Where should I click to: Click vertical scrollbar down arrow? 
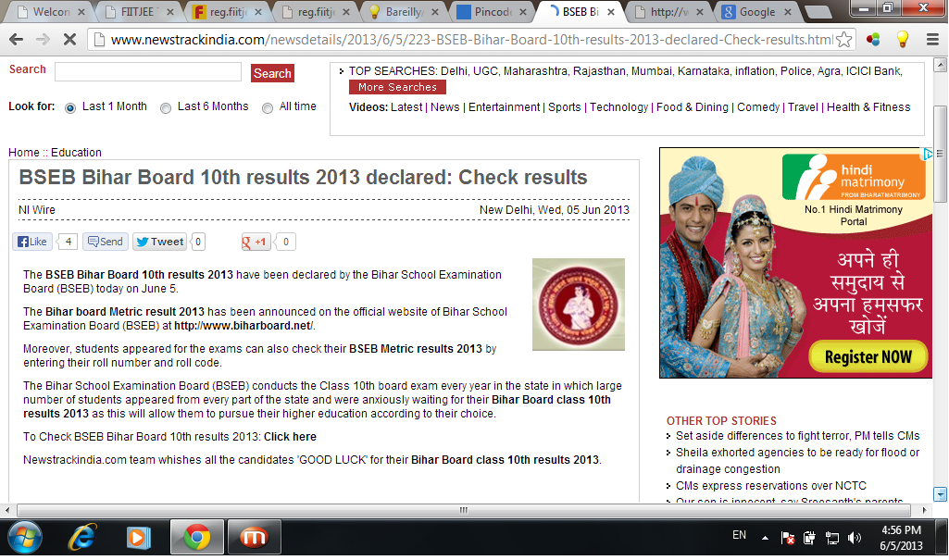click(940, 494)
